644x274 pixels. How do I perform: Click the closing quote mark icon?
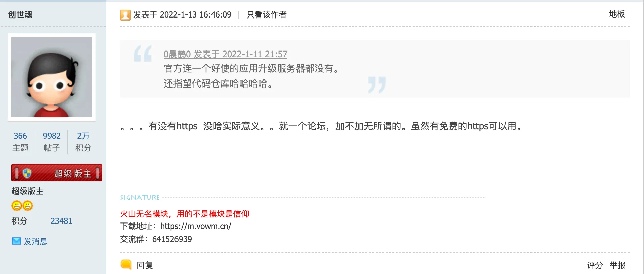point(377,85)
